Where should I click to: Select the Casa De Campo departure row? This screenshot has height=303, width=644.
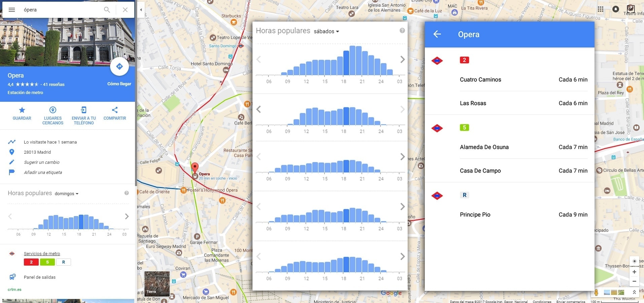click(x=523, y=171)
